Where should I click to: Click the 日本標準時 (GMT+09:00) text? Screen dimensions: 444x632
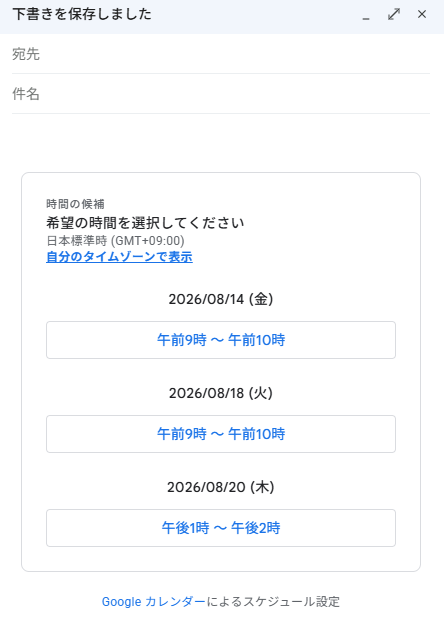pos(116,241)
